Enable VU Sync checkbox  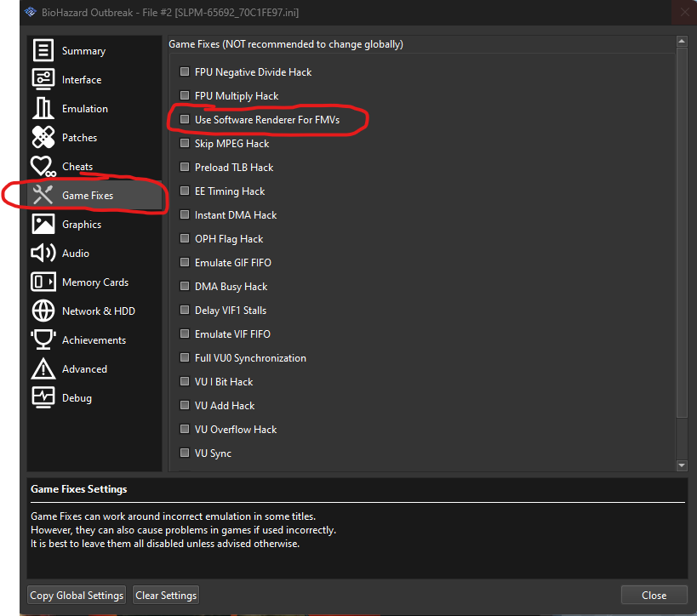click(x=185, y=453)
